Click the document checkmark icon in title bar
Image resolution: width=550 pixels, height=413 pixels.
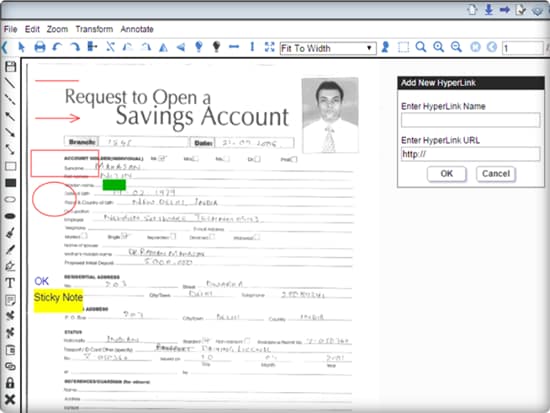(x=521, y=10)
